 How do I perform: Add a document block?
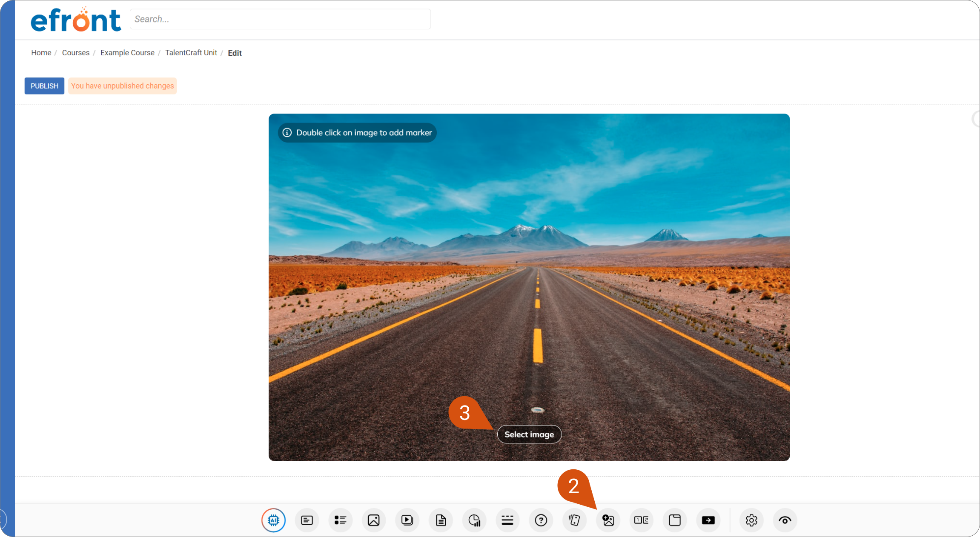click(x=441, y=520)
